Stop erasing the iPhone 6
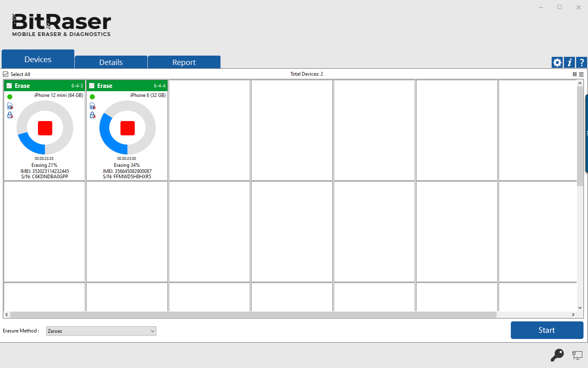588x368 pixels. (x=127, y=128)
